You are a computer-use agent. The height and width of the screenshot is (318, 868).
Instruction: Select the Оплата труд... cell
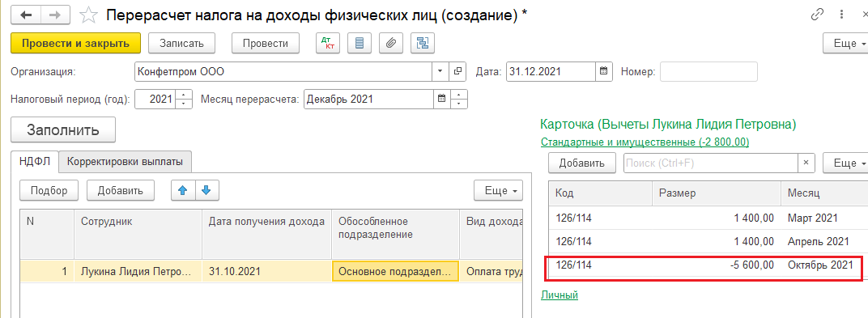[491, 272]
